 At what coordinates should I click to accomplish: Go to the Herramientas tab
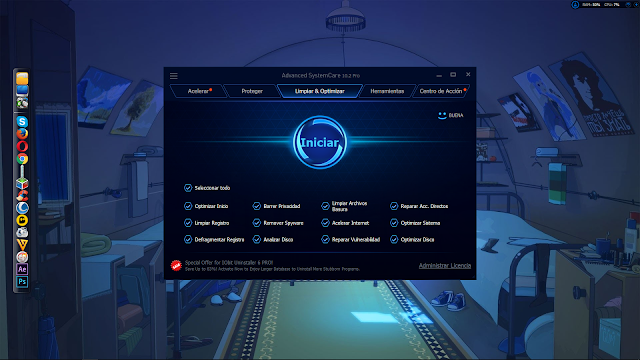pos(387,91)
